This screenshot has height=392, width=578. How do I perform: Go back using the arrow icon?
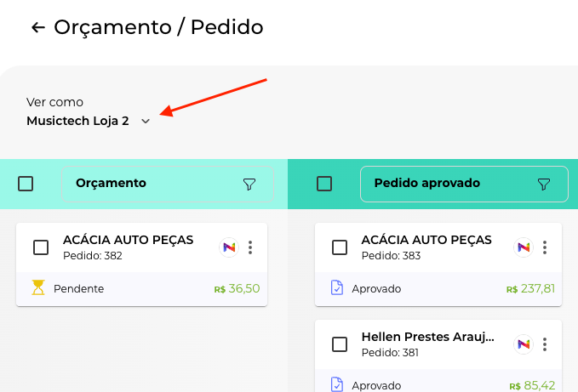tap(37, 27)
